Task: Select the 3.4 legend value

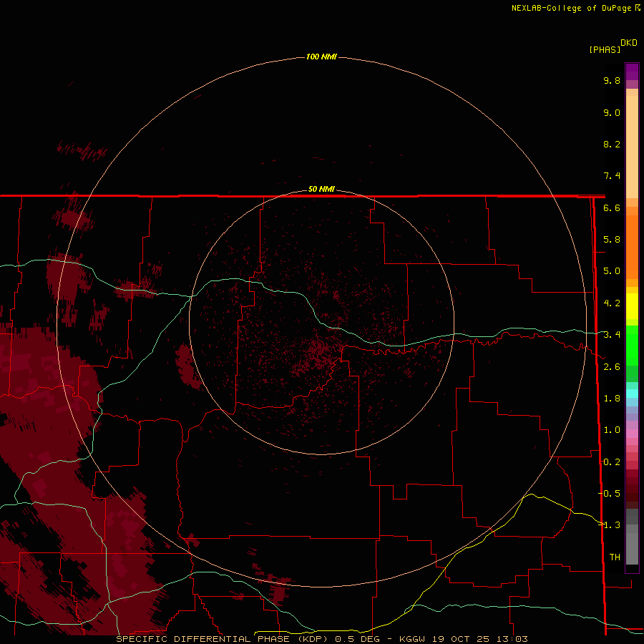Action: 612,335
